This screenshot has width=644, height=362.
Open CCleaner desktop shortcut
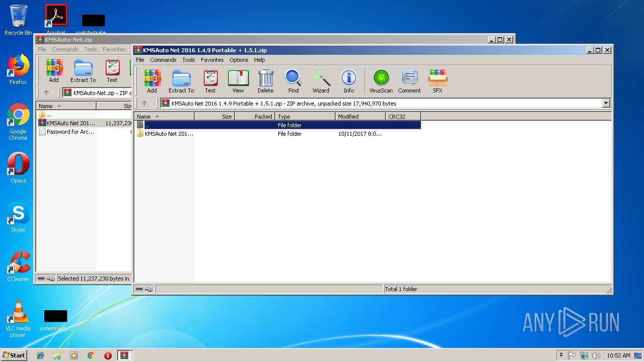click(18, 266)
